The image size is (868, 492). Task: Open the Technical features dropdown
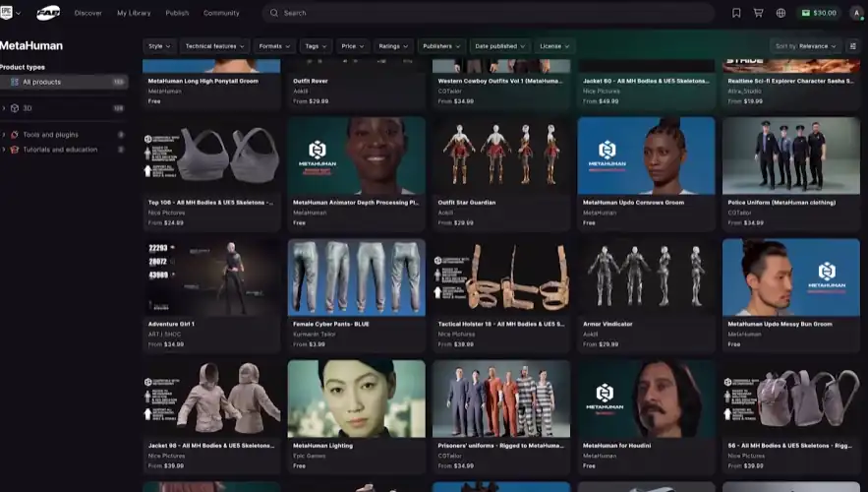pyautogui.click(x=214, y=46)
